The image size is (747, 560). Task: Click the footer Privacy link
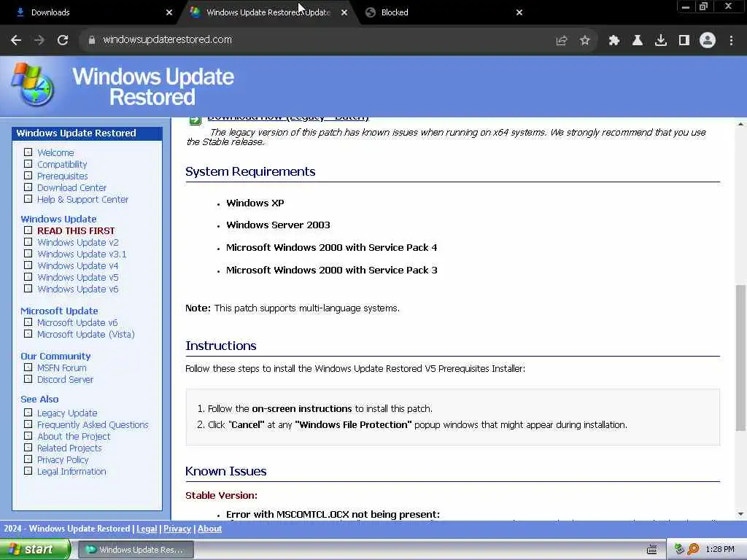coord(177,529)
